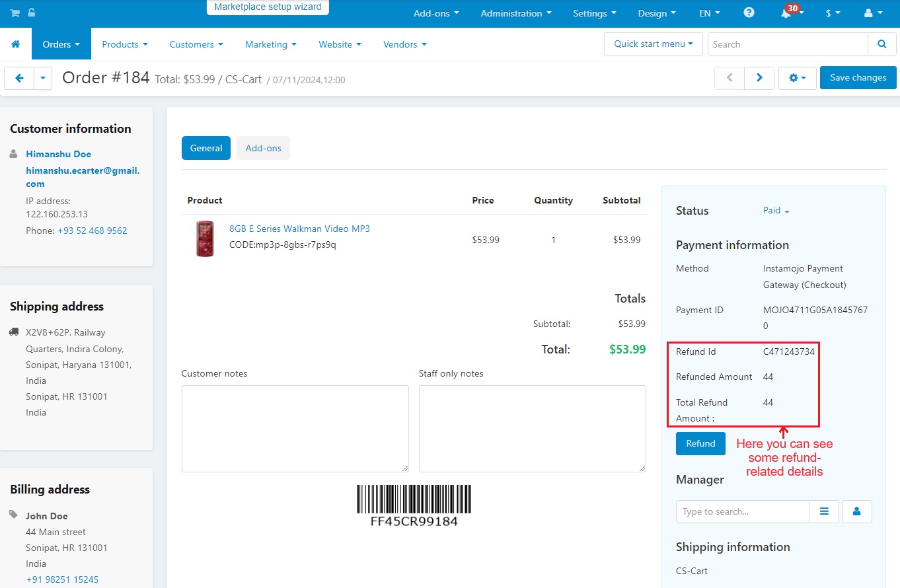Open the Quick start menu
This screenshot has width=900, height=588.
click(x=654, y=44)
